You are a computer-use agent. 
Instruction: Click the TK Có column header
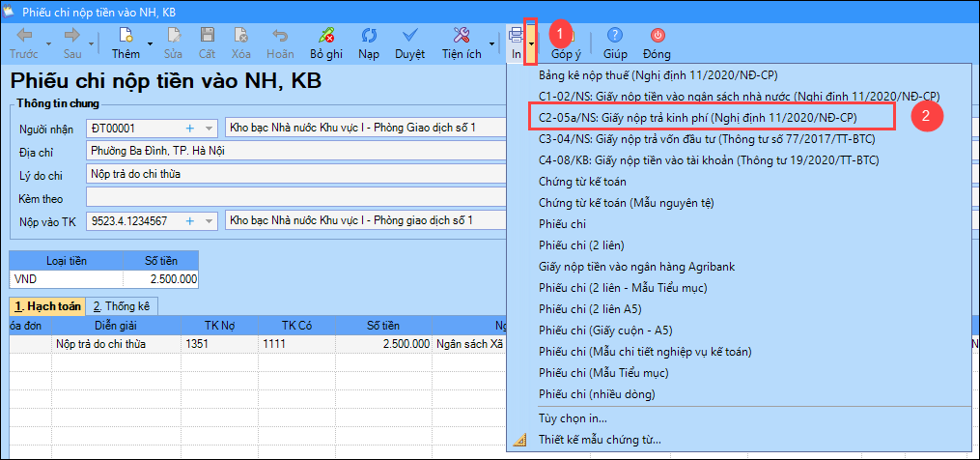pos(296,326)
